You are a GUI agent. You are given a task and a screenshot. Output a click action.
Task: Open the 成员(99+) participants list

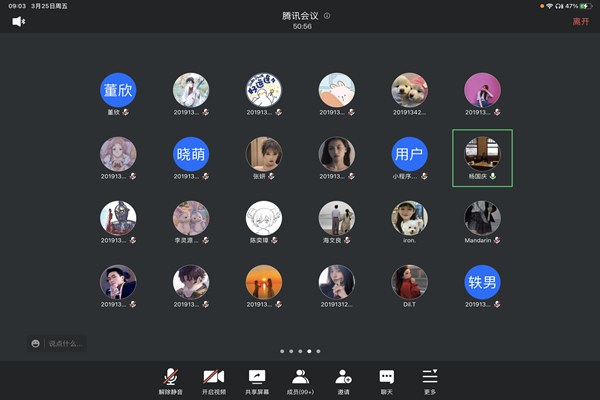tap(300, 380)
